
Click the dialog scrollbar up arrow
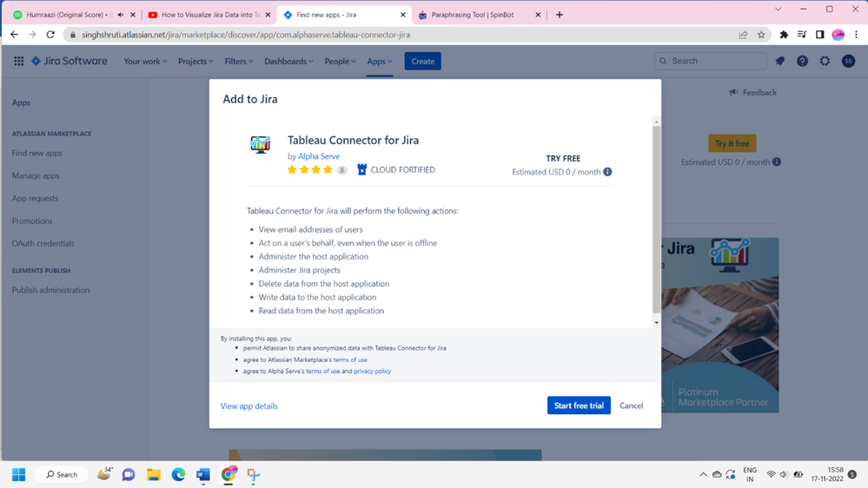[657, 122]
